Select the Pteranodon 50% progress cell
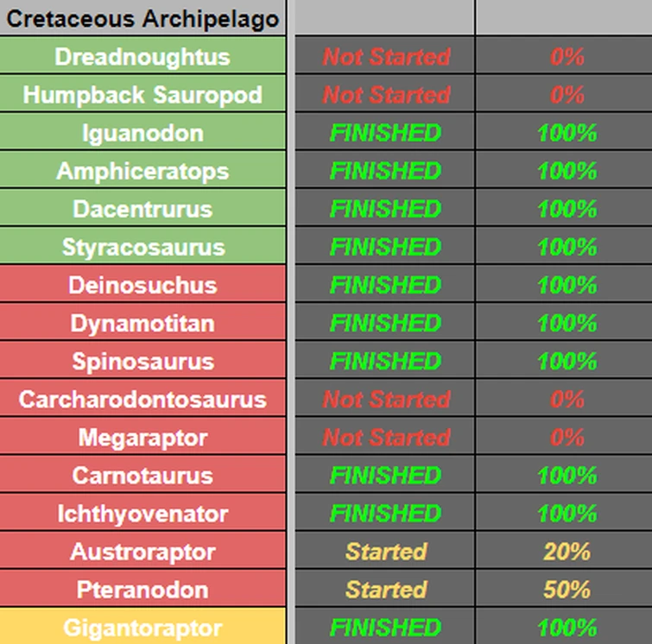This screenshot has height=644, width=652. coord(564,589)
